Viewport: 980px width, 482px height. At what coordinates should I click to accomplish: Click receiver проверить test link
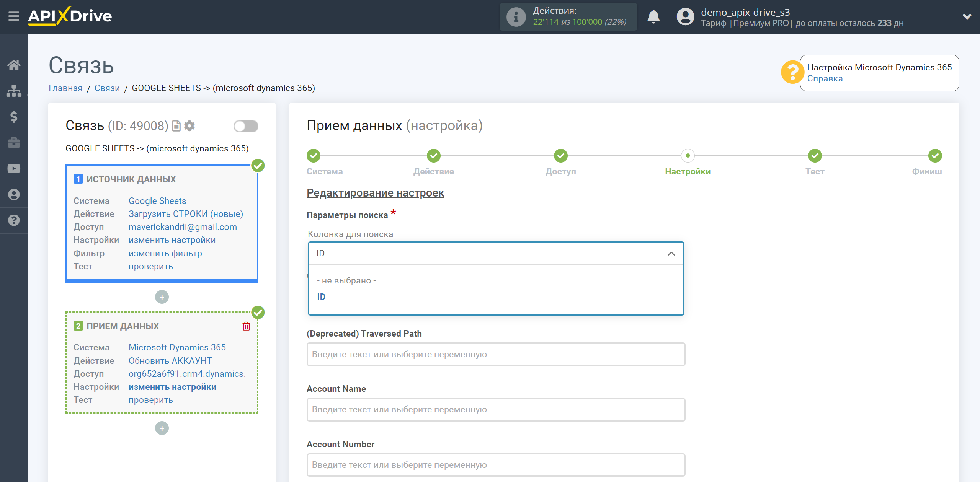click(x=151, y=400)
